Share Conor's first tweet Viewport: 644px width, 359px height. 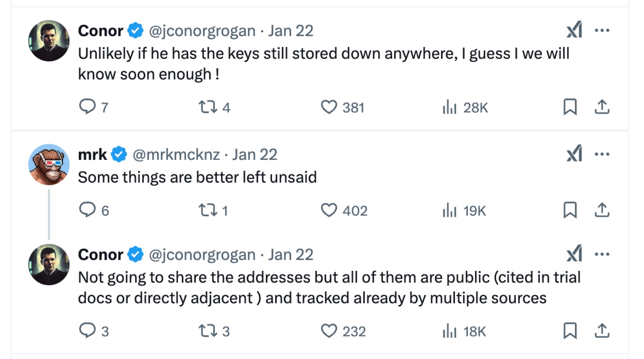602,107
